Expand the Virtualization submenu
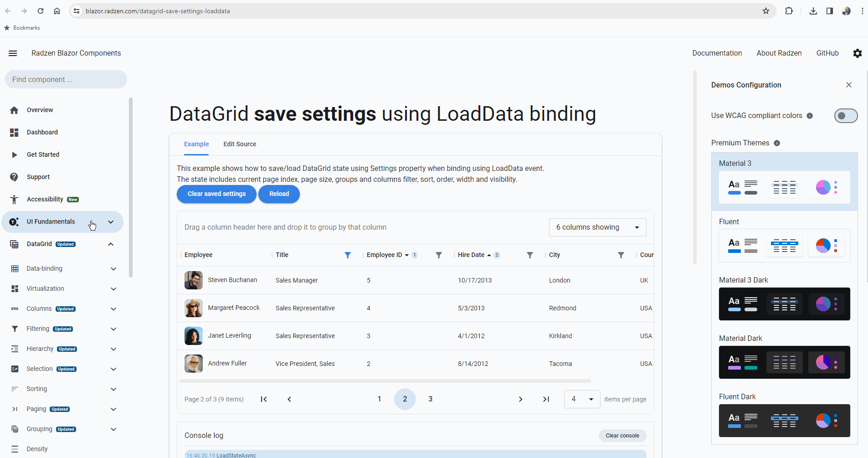The image size is (868, 458). point(113,289)
